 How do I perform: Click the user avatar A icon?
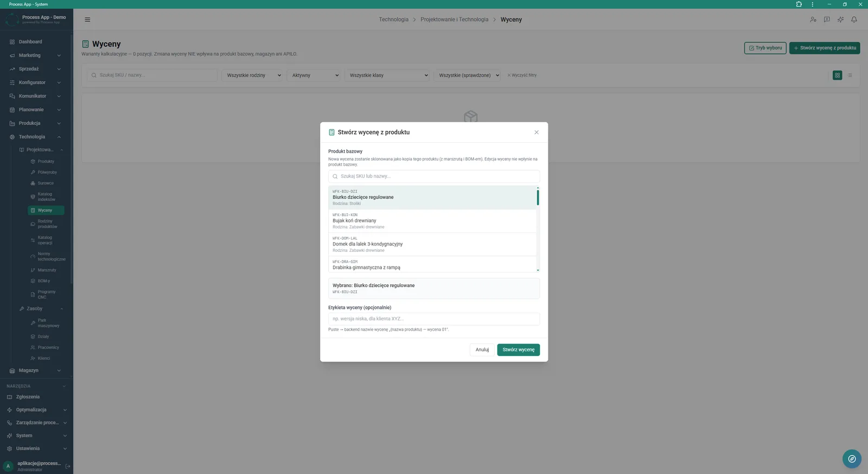[x=8, y=466]
